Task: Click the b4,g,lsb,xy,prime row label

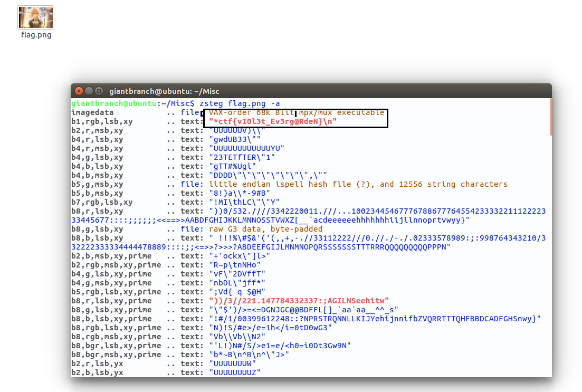Action: tap(111, 274)
